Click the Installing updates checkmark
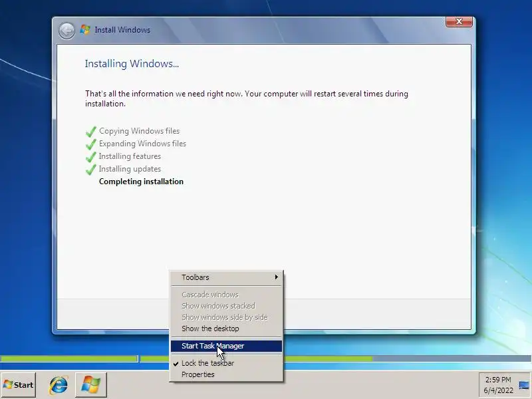 91,170
